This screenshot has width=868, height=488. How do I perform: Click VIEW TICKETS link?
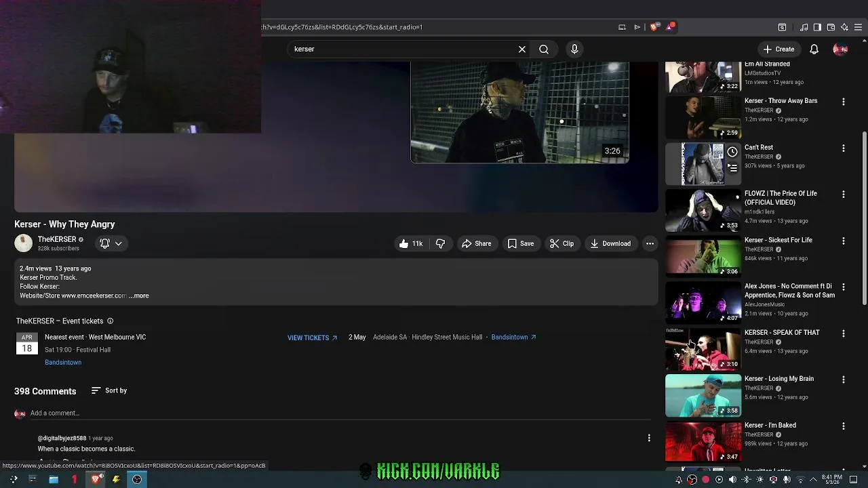click(x=312, y=338)
